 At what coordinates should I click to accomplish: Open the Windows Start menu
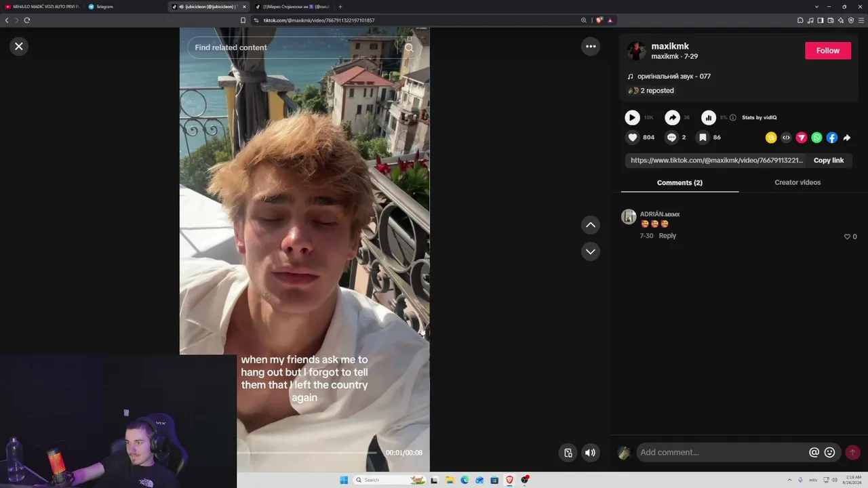[x=344, y=480]
